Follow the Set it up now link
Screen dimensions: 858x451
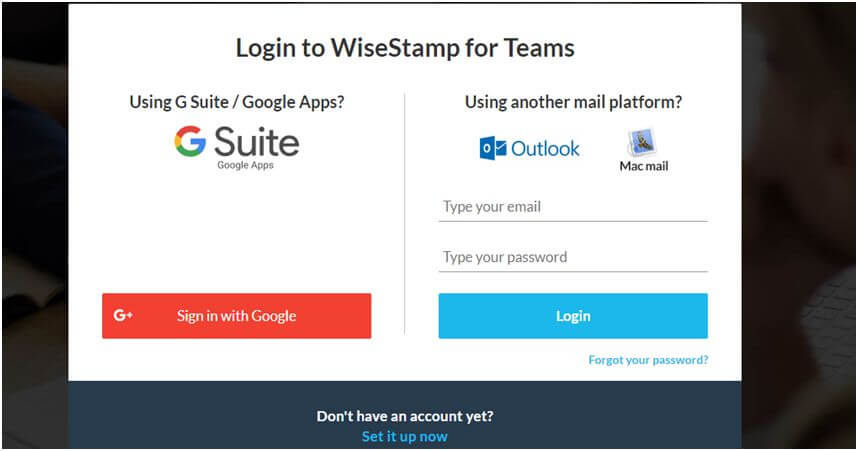pos(404,436)
